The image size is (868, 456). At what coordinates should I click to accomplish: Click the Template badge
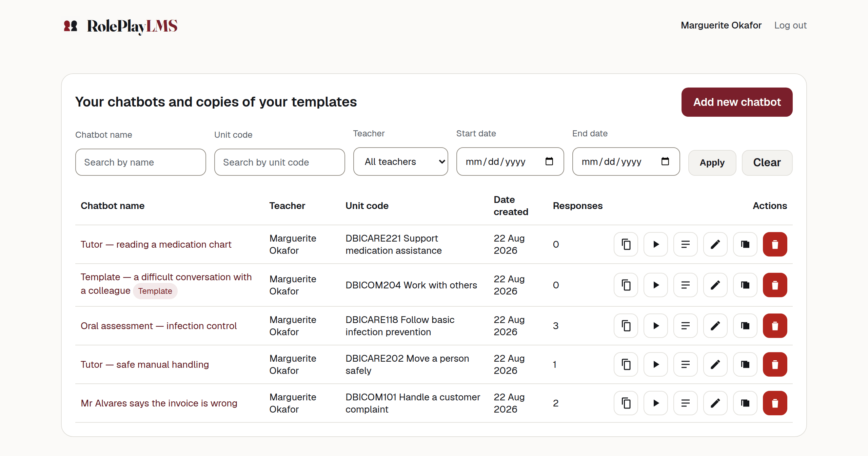click(x=155, y=291)
